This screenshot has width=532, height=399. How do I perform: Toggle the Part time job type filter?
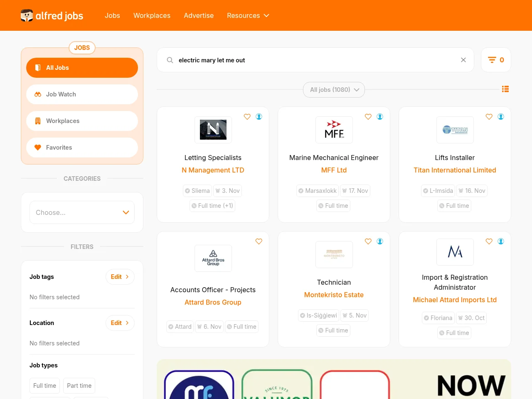79,386
